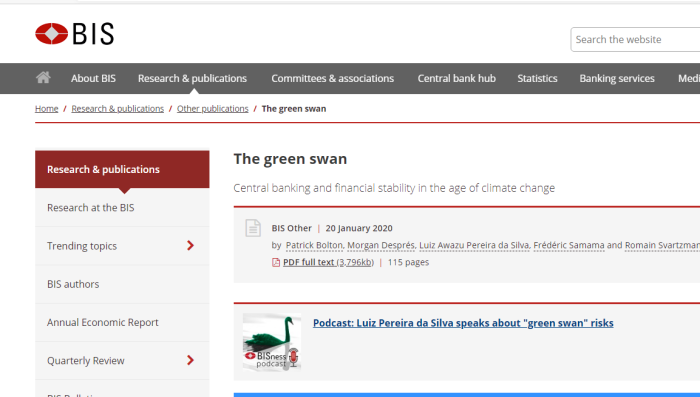Click the PDF file icon
This screenshot has width=700, height=397.
276,262
